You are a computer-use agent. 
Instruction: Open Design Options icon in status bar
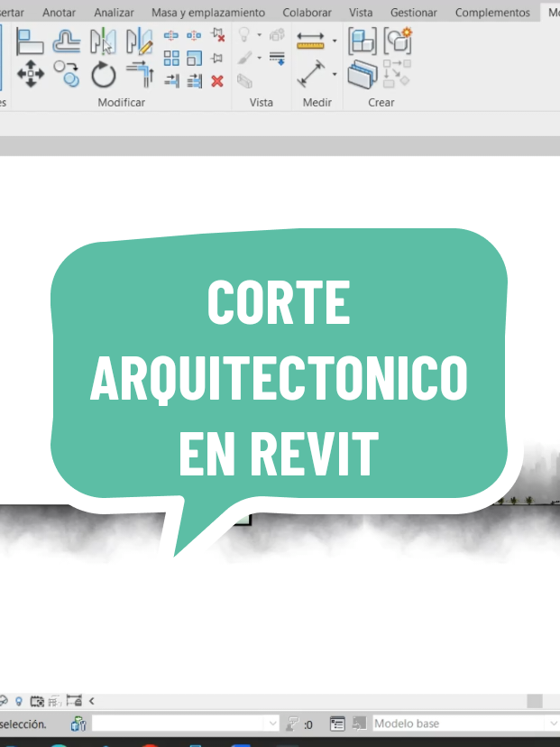(337, 724)
